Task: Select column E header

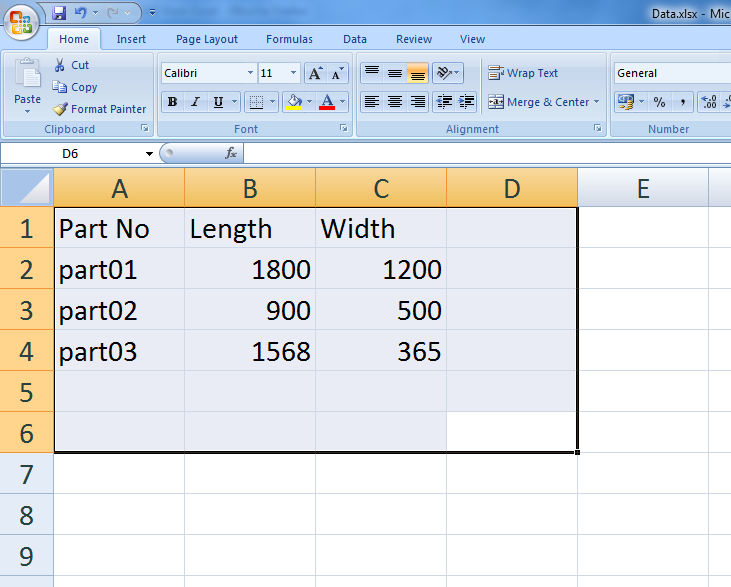Action: (x=643, y=188)
